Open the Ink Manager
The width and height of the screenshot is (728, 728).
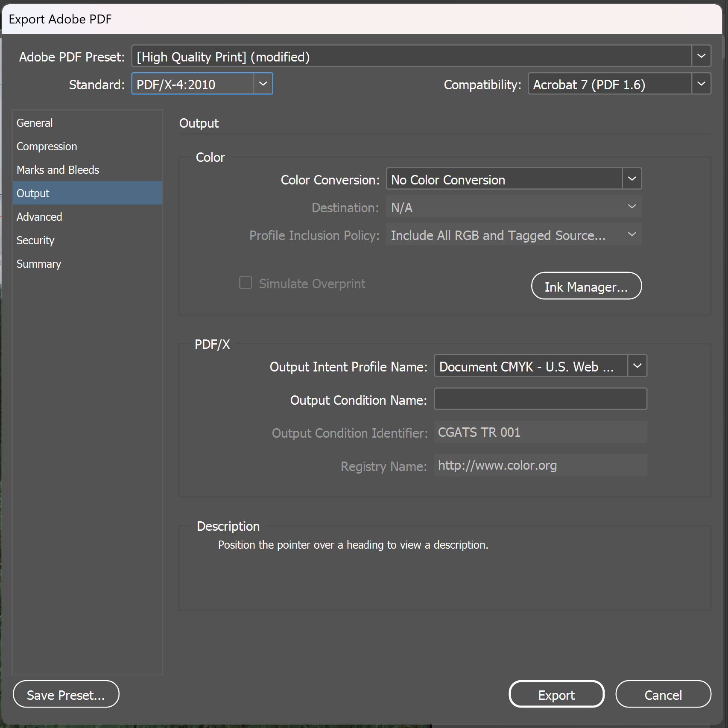tap(586, 286)
